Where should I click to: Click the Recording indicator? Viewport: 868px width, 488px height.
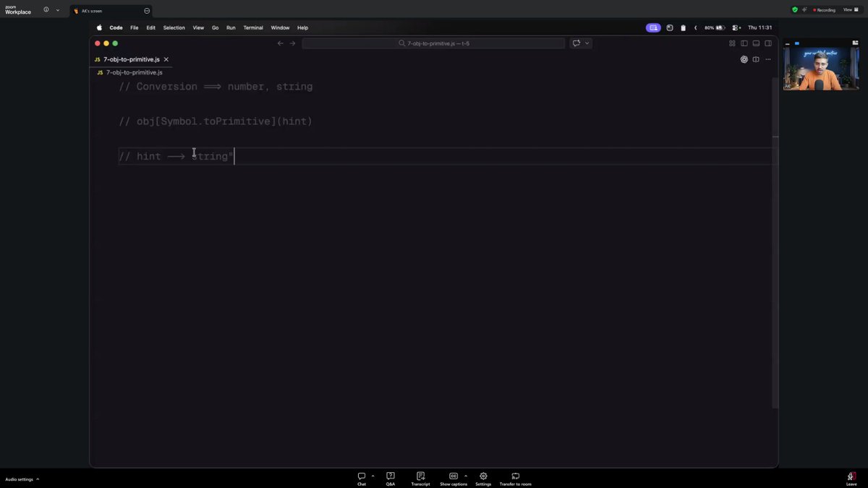[x=824, y=10]
